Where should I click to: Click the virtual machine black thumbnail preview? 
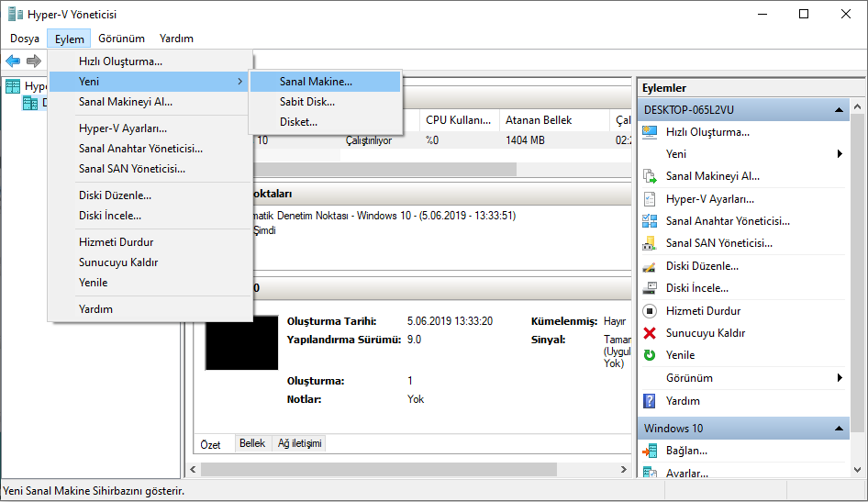242,343
